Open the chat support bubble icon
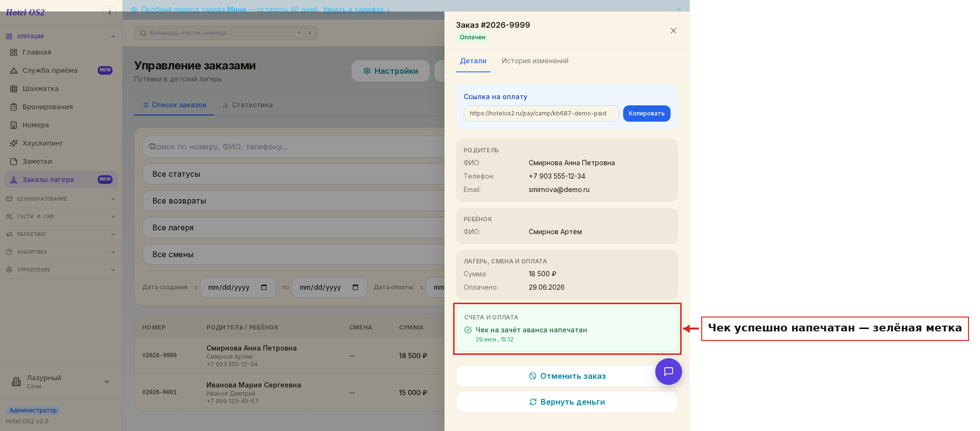 (668, 372)
